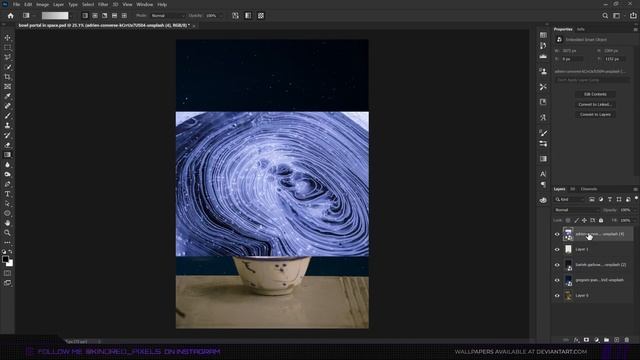Select the History Brush tool
The image size is (640, 360).
(x=7, y=135)
